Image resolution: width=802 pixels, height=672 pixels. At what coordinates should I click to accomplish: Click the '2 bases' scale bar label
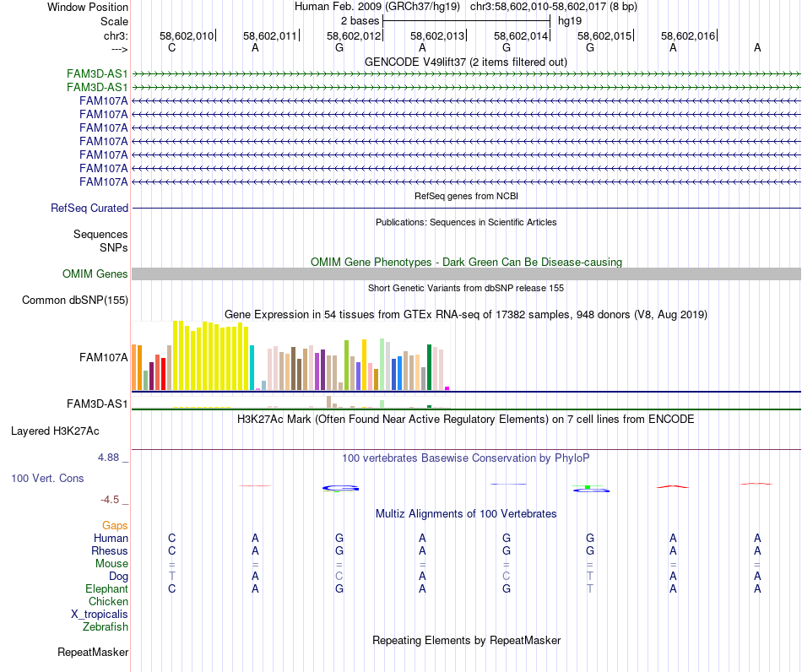[360, 21]
